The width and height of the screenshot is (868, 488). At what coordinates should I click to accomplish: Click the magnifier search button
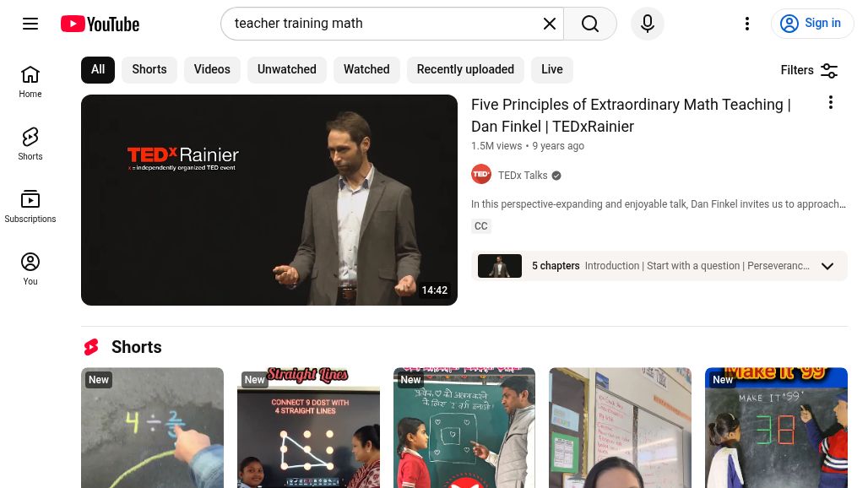(x=590, y=24)
